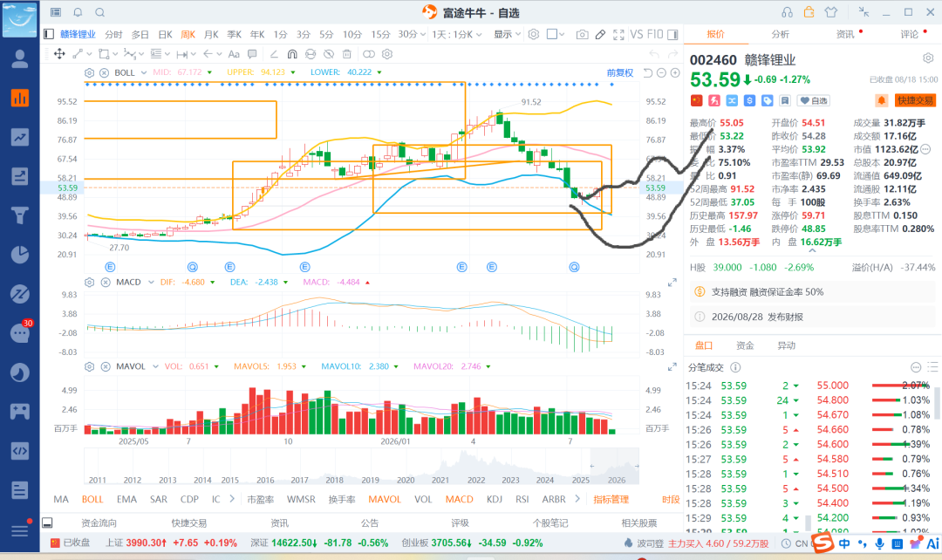The image size is (942, 560).
Task: Select RSI in the indicator bar
Action: coord(522,499)
